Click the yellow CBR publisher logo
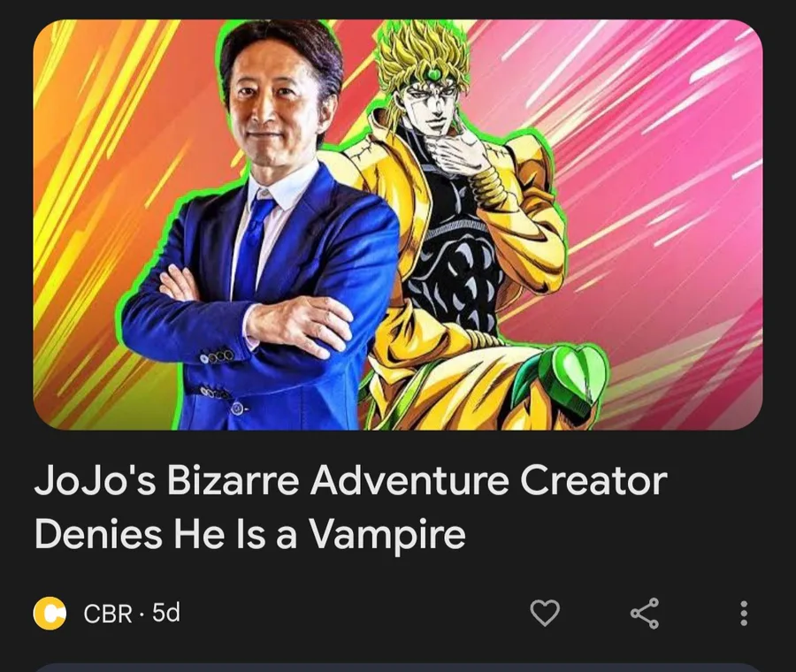796x672 pixels. pyautogui.click(x=50, y=613)
